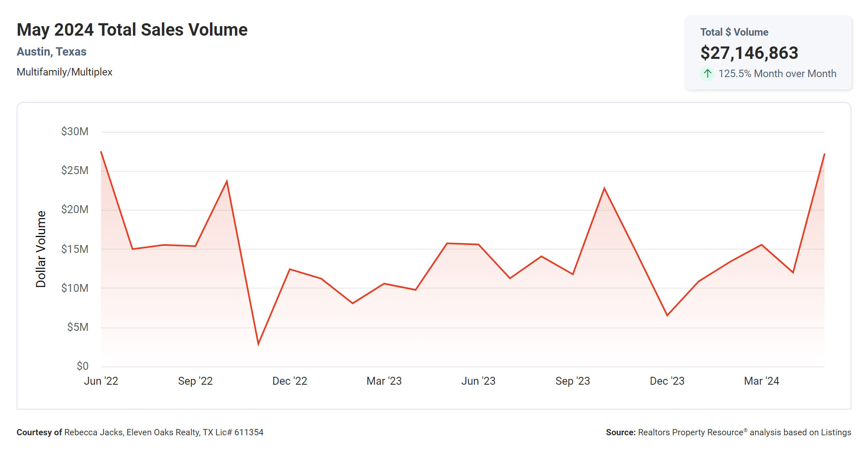Screen dimensions: 868x456
Task: Click the Mar '23 x-axis label
Action: click(x=384, y=381)
